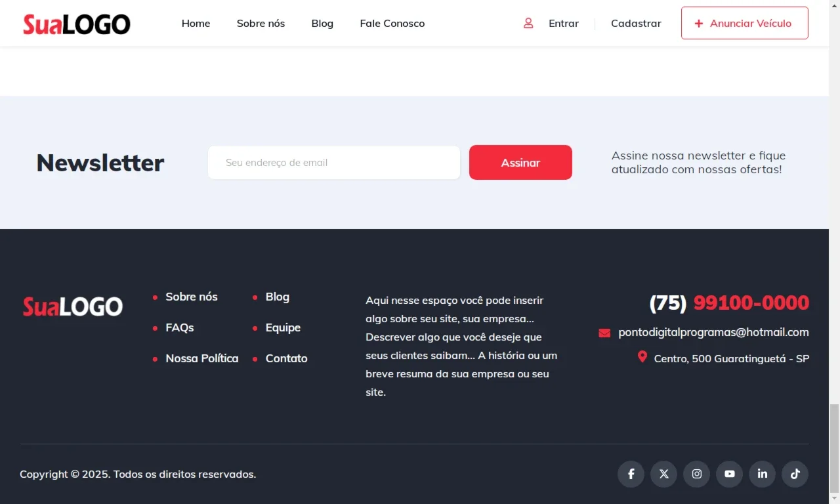Open the TikTok social icon

tap(795, 474)
